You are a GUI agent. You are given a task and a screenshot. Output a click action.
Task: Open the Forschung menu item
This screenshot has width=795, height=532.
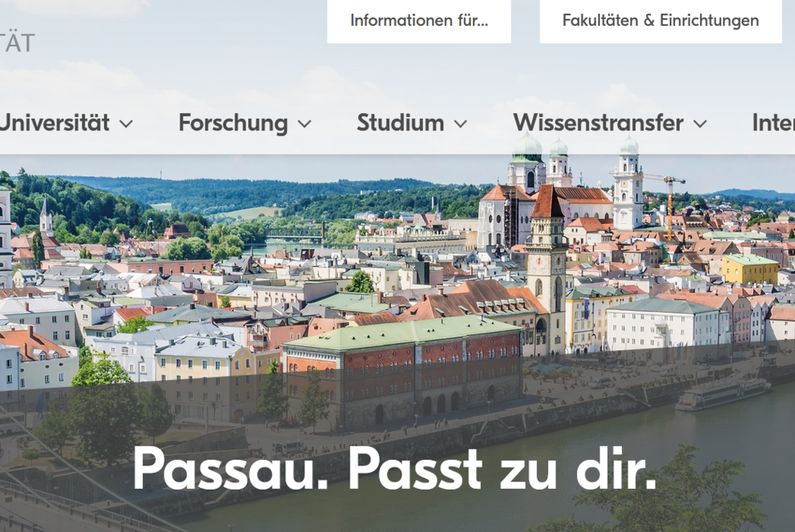click(x=233, y=123)
